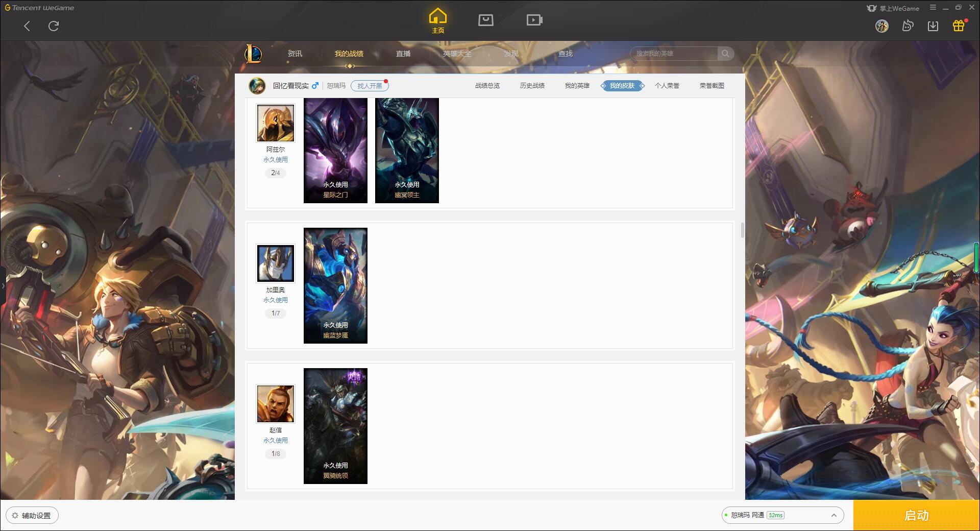Screen dimensions: 980x531
Task: Expand the collapsed left side panel handle
Action: coord(3,286)
